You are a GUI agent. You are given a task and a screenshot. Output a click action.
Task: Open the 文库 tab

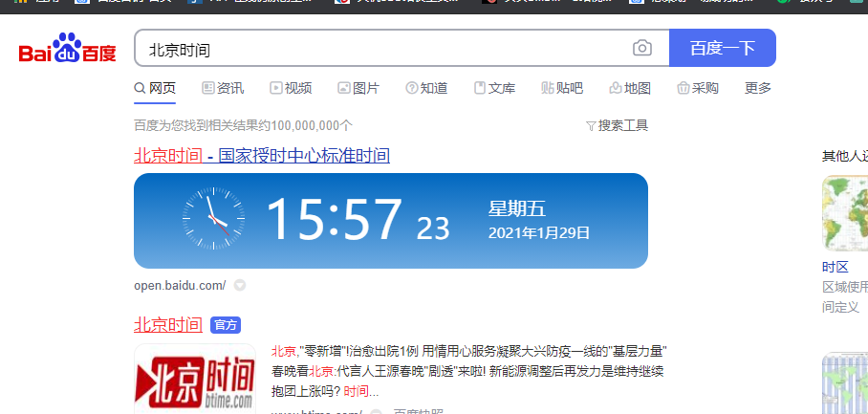(x=494, y=88)
